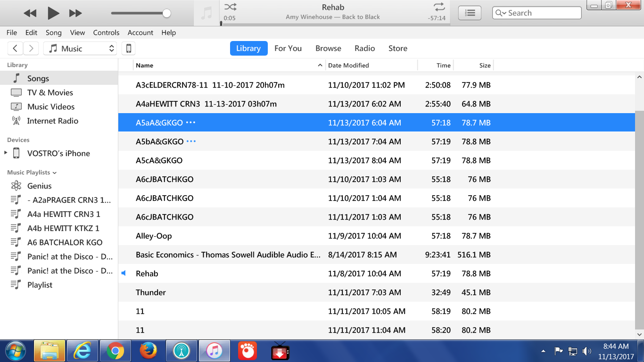Viewport: 644px width, 362px height.
Task: Open the Controls menu
Action: (x=106, y=33)
